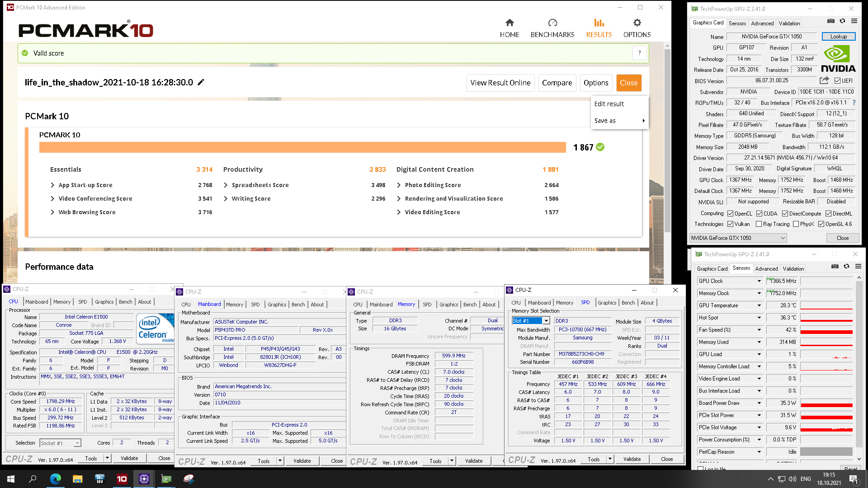This screenshot has height=488, width=868.
Task: Expand the Video Editing Score row
Action: [399, 212]
